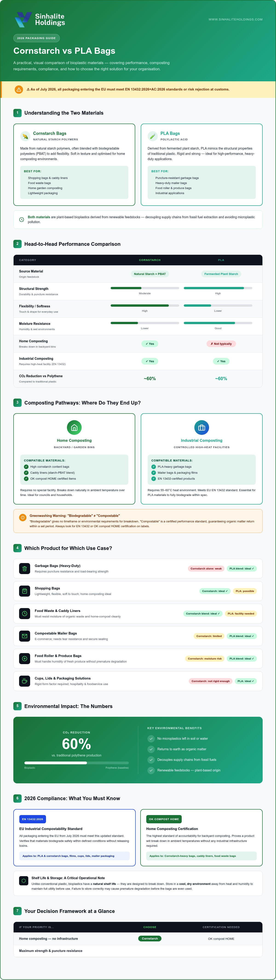
Task: Select the trash icon for Garbage Bags
Action: (x=25, y=568)
